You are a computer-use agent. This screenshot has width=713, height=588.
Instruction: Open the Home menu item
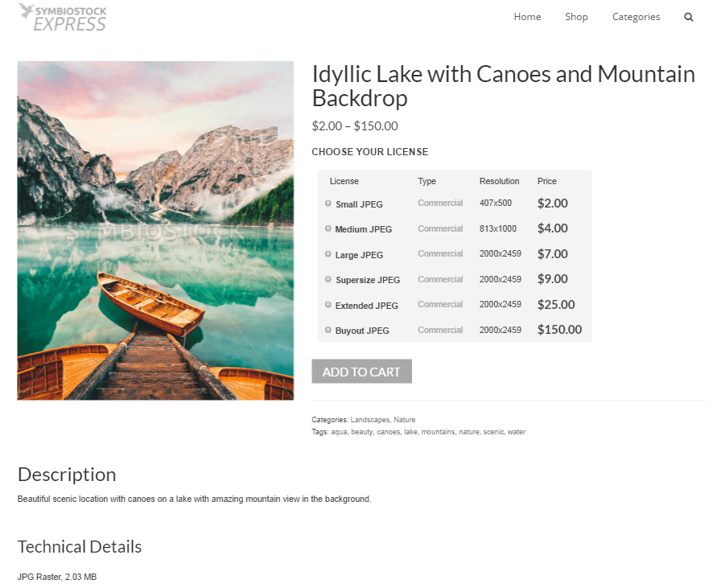click(x=527, y=17)
